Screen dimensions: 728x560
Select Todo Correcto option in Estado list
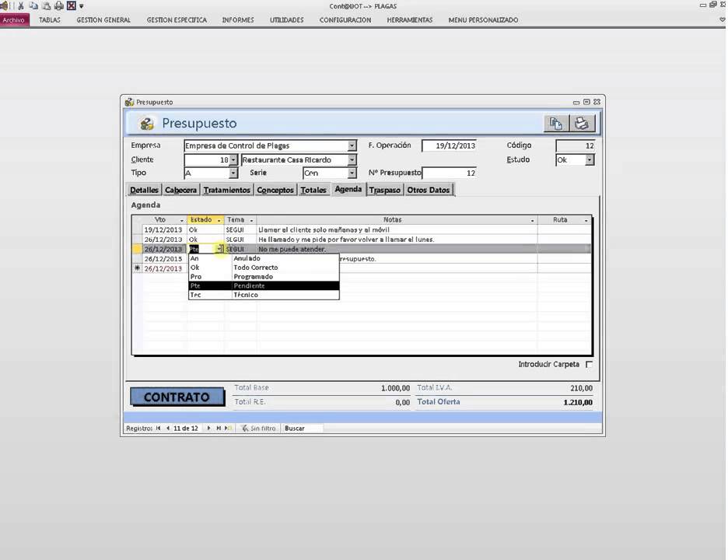264,268
